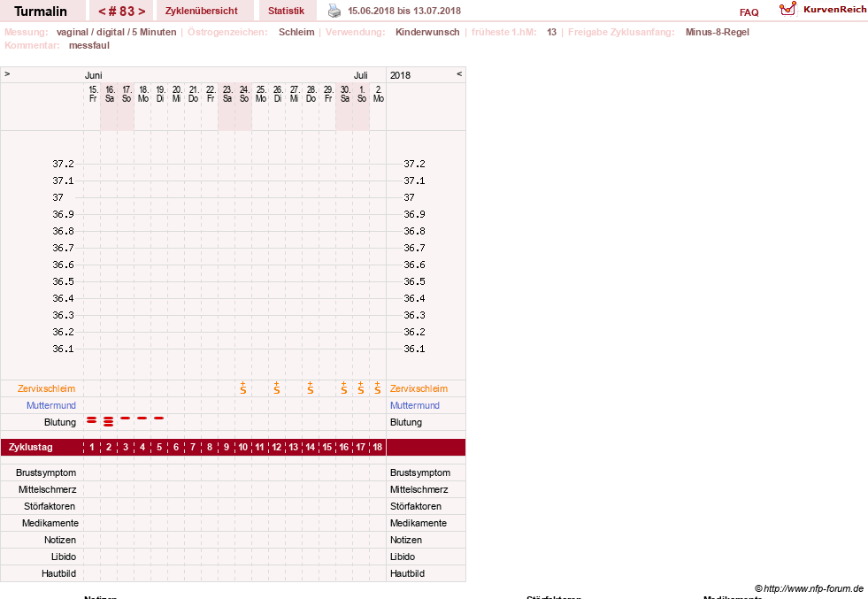Go to next cycle with right angle bracket
The height and width of the screenshot is (599, 868).
point(142,12)
